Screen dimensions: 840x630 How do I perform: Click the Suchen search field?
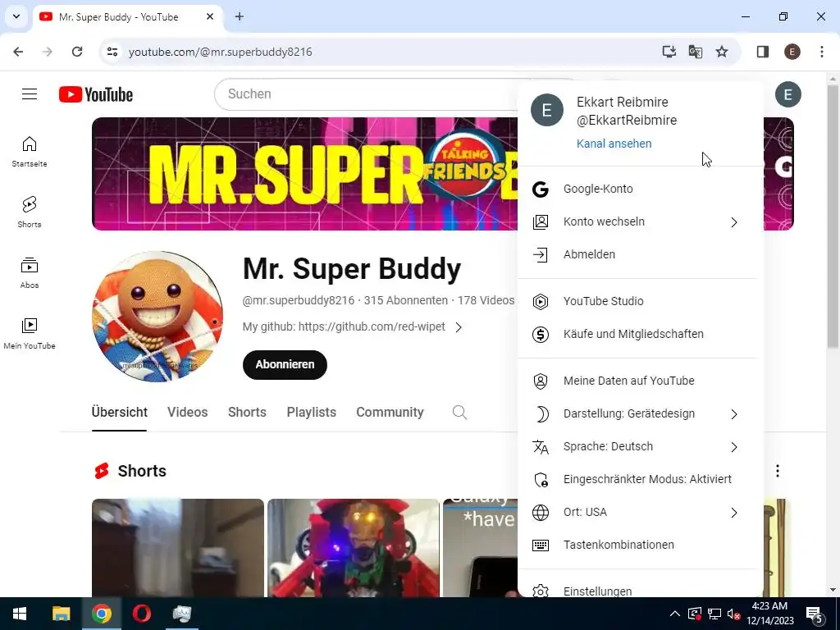point(370,94)
